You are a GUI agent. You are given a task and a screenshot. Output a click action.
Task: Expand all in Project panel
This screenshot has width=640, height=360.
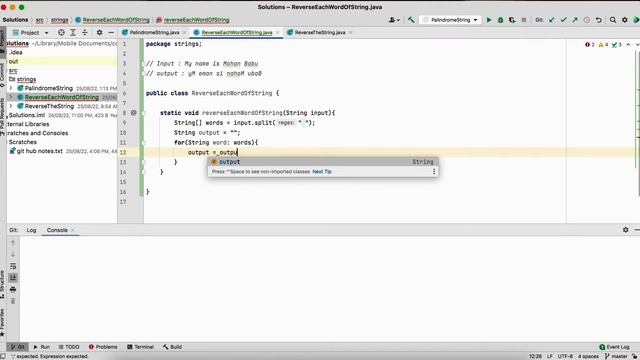pyautogui.click(x=73, y=32)
